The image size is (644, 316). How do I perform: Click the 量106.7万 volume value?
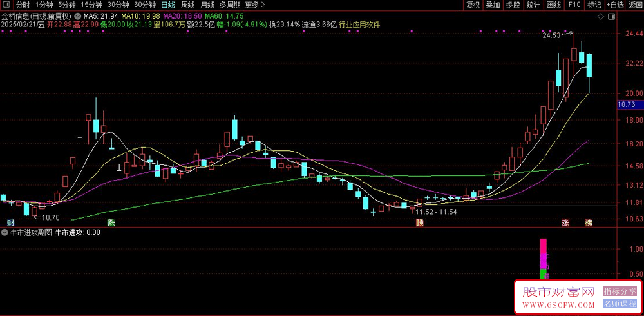click(x=169, y=25)
